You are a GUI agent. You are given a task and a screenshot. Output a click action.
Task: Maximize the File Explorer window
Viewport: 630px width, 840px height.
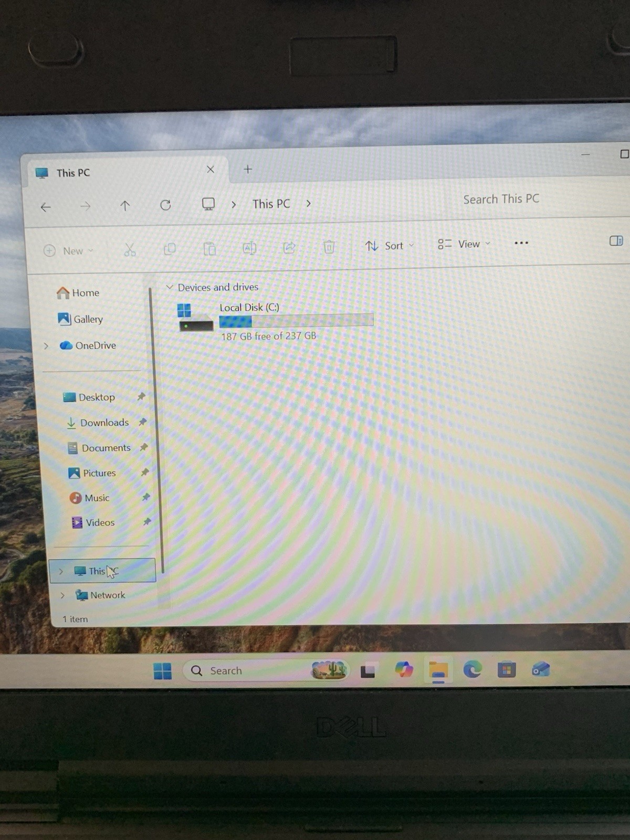point(624,154)
